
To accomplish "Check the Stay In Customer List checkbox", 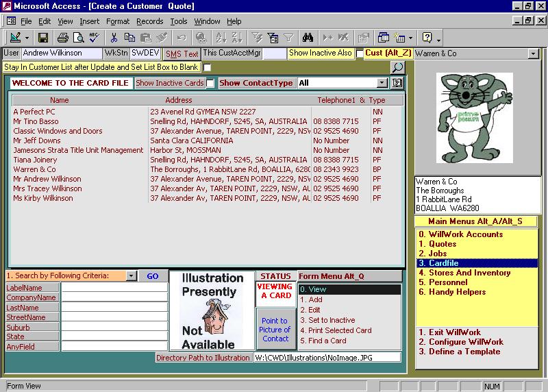I will coord(207,67).
